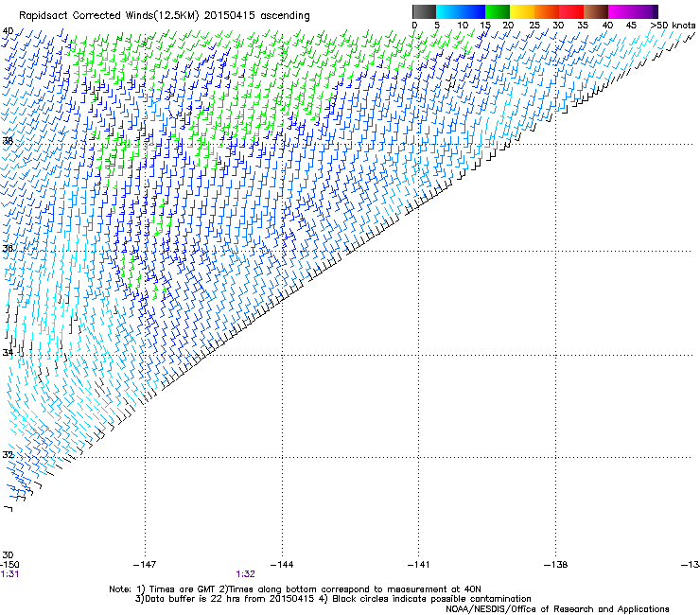Click the latitude label '32'
This screenshot has height=615, width=700.
pos(8,455)
